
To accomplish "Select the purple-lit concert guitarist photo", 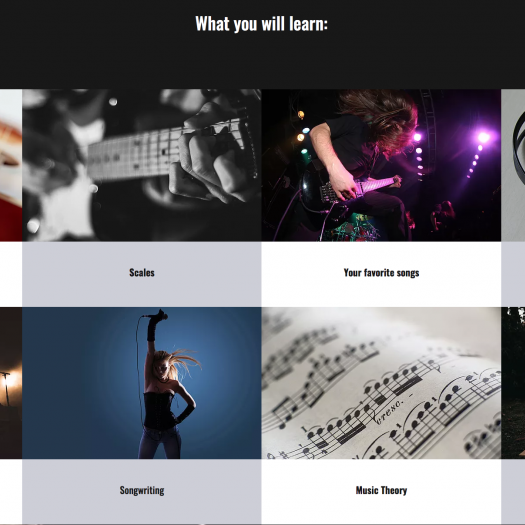I will pos(381,165).
